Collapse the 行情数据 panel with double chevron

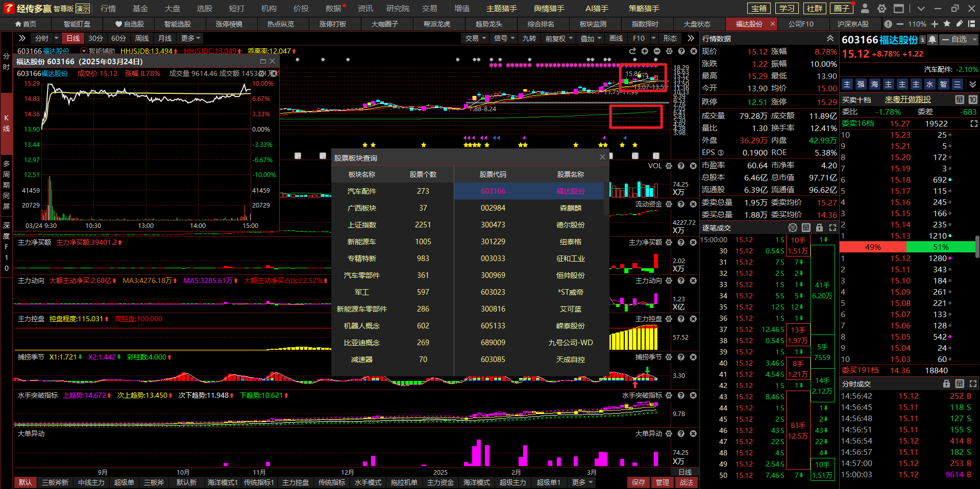tap(830, 39)
